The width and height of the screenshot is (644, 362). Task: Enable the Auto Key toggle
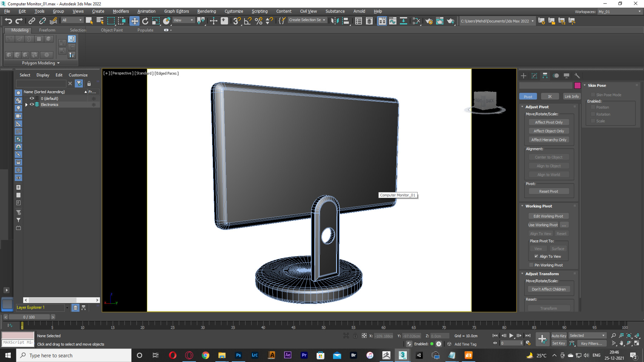click(559, 336)
